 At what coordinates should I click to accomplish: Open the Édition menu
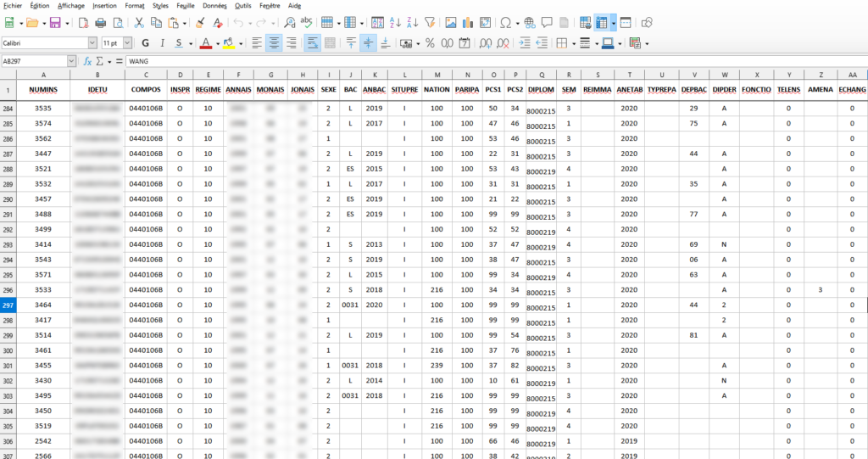pos(39,6)
